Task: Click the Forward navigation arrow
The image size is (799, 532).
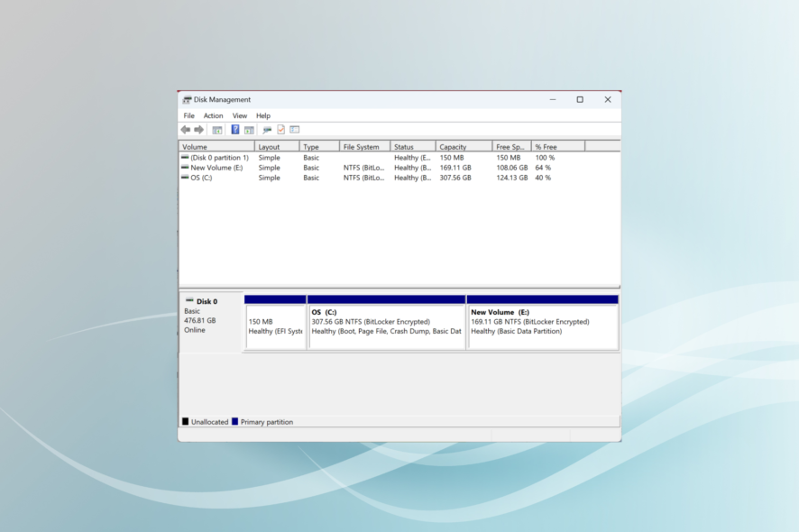Action: 198,129
